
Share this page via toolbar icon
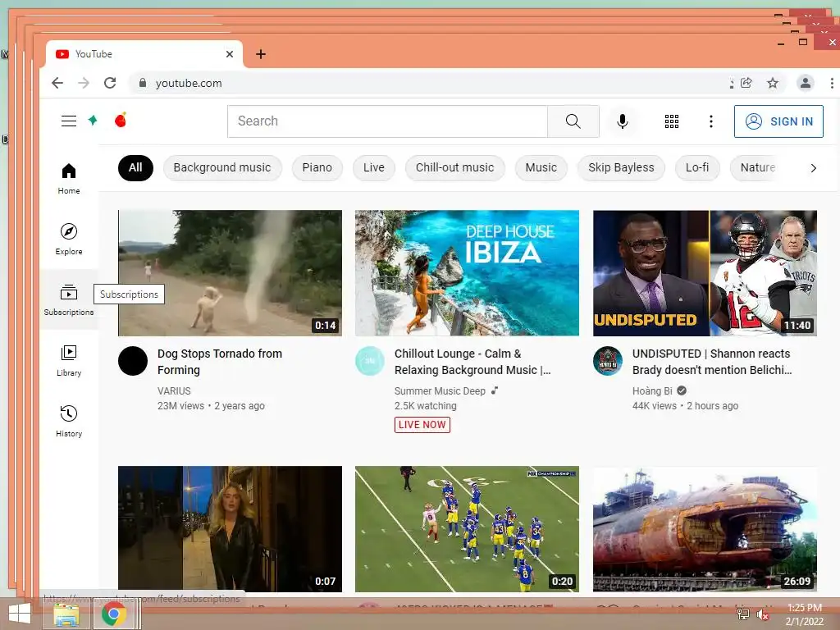click(746, 83)
